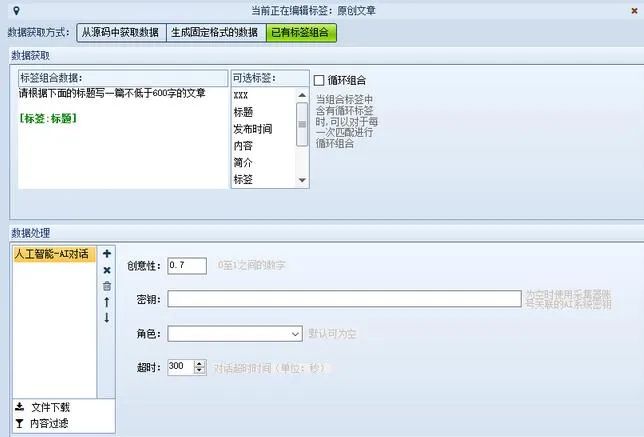Click the 文件下载 download icon
This screenshot has width=644, height=437.
[19, 408]
